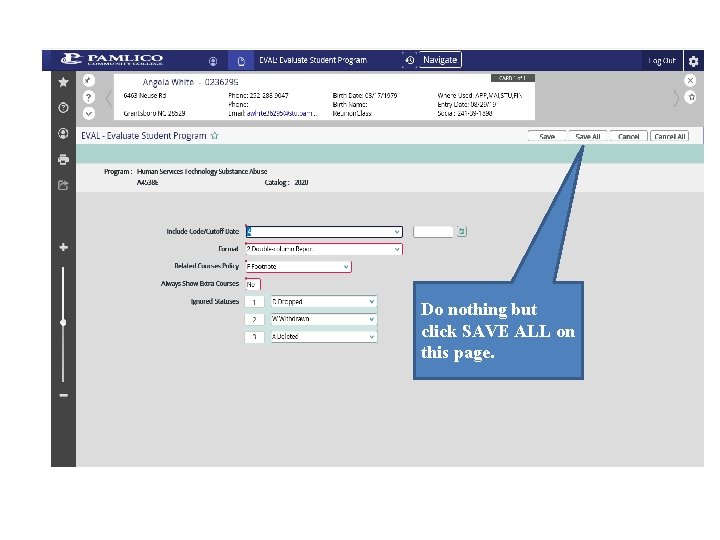Click the export share icon in sidebar
720x540 pixels.
point(63,185)
